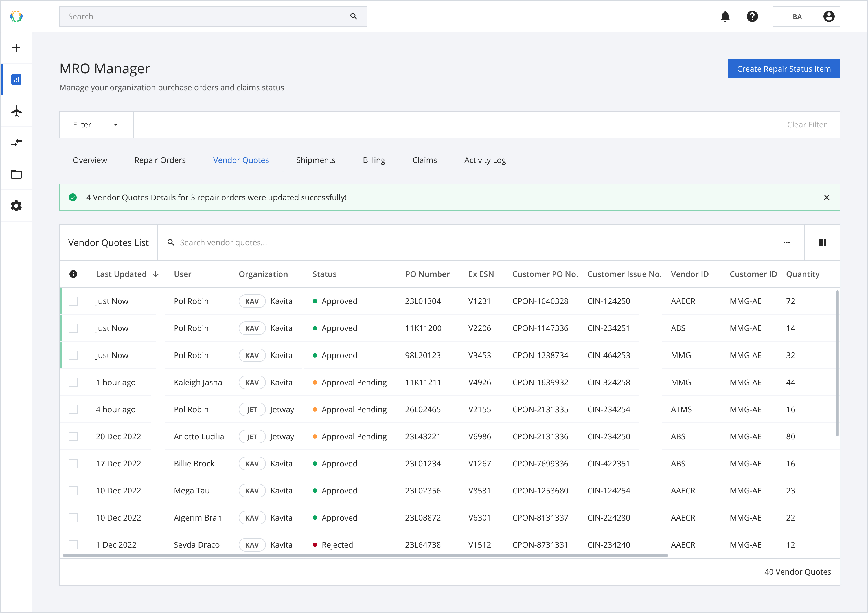The height and width of the screenshot is (613, 868).
Task: Expand the Filter dropdown
Action: point(96,125)
